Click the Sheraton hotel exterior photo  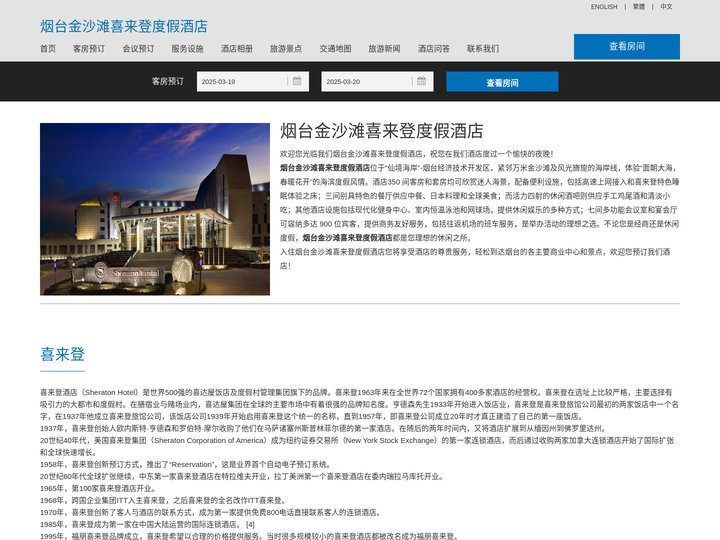(x=155, y=209)
